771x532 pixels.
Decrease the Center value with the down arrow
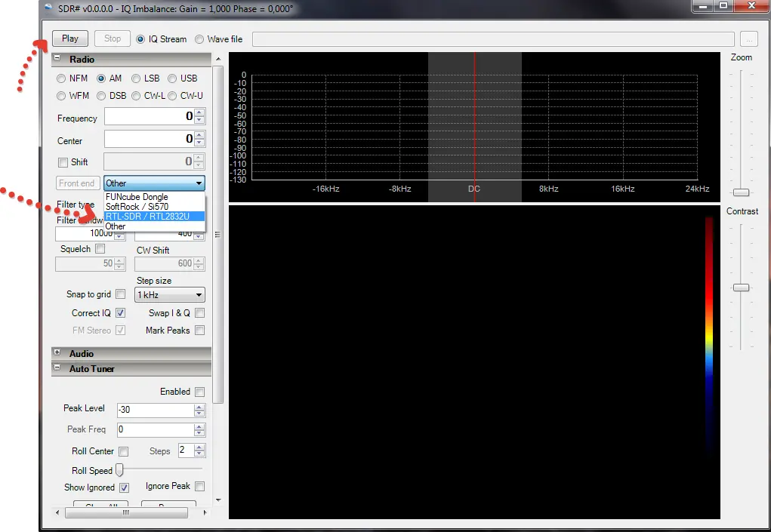199,143
